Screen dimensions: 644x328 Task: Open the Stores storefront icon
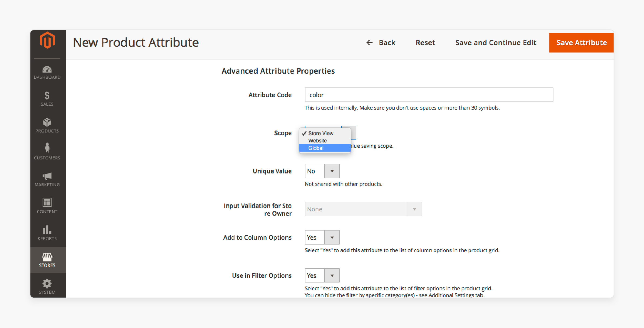tap(47, 257)
